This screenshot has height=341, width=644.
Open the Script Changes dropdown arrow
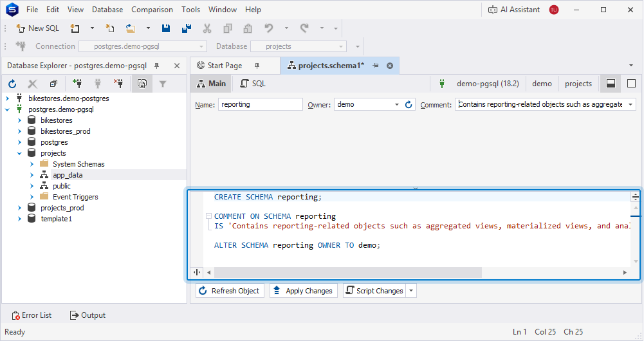pos(411,291)
